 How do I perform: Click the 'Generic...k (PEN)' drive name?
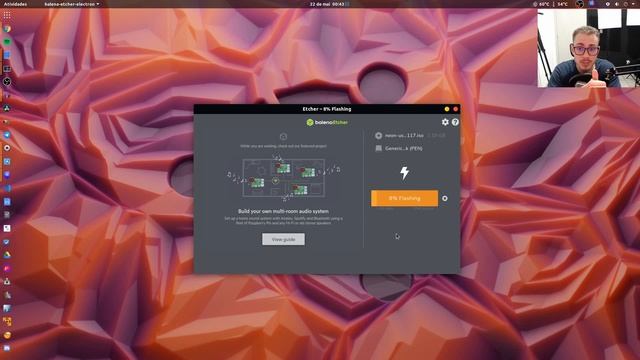coord(404,148)
